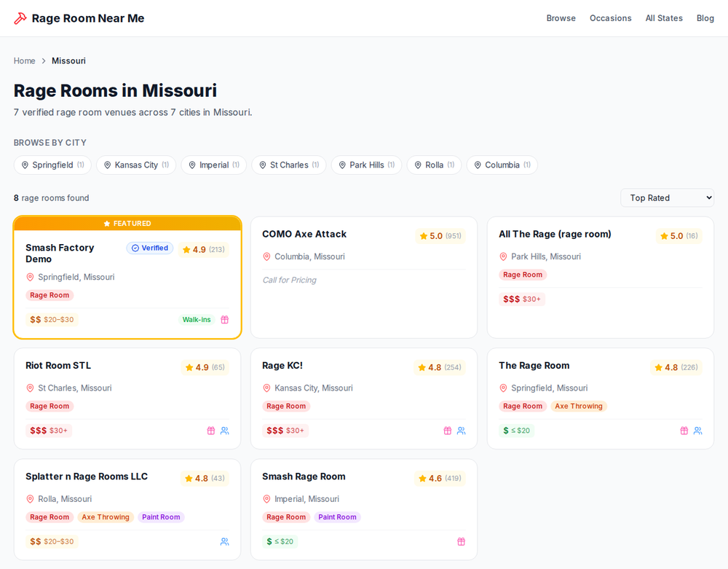Image resolution: width=728 pixels, height=569 pixels.
Task: Click gift icon on Smash Factory Demo card
Action: [x=225, y=320]
